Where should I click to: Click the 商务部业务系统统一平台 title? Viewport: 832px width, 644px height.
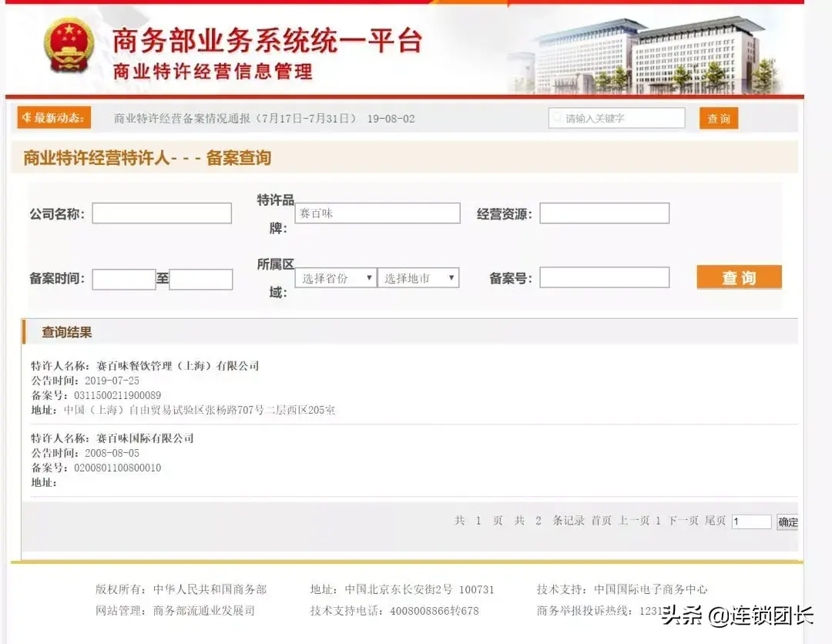(x=267, y=40)
